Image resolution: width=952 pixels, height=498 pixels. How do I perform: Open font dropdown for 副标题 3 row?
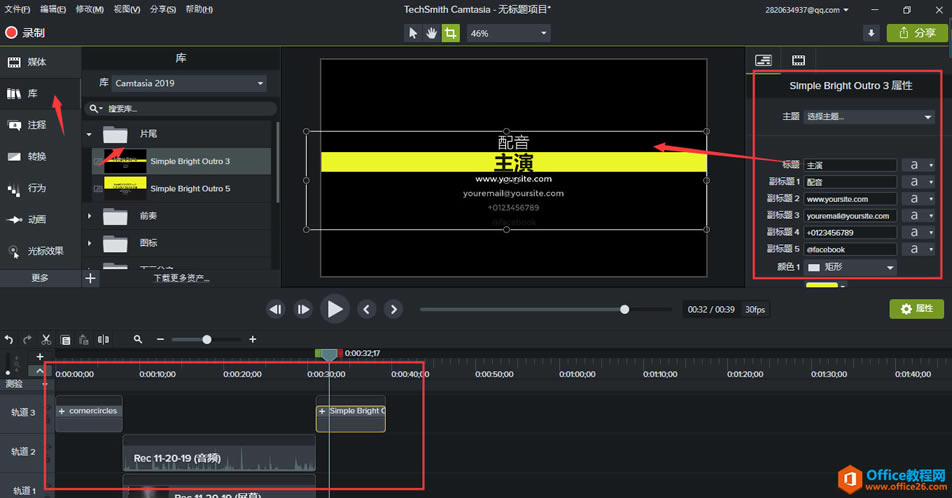pyautogui.click(x=918, y=216)
